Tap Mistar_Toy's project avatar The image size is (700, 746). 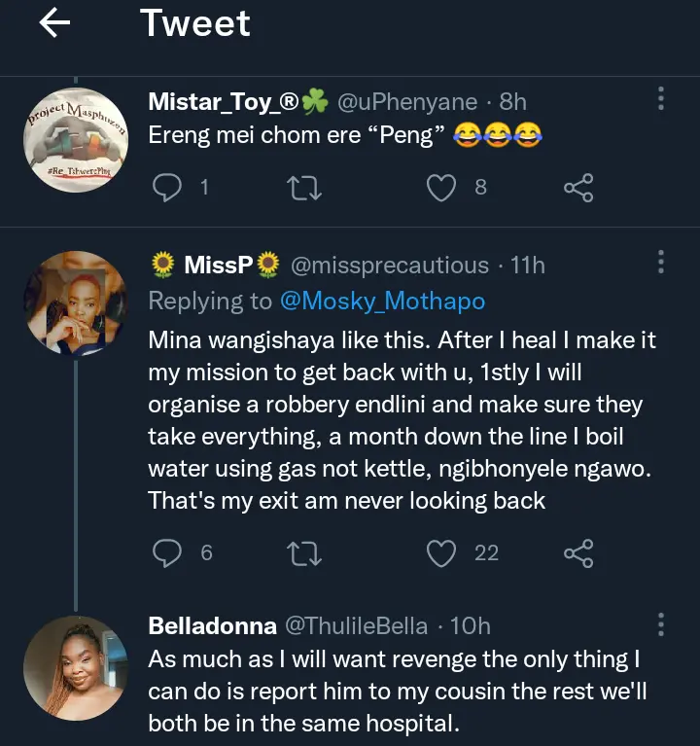point(75,141)
